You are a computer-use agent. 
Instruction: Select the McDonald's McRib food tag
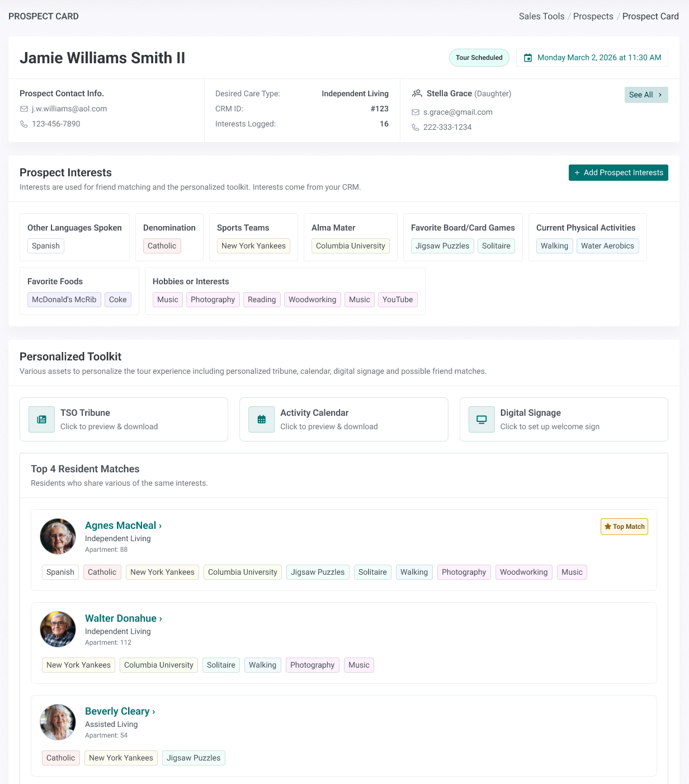click(64, 299)
